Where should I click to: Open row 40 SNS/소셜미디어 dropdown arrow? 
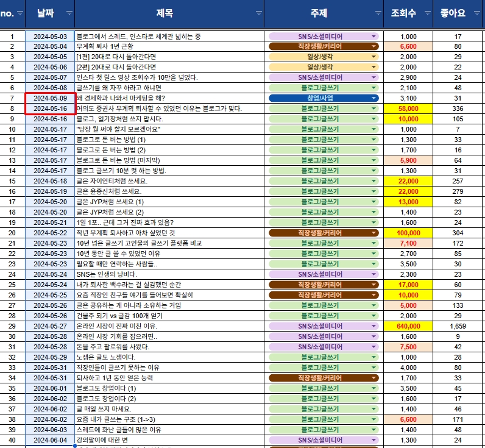click(373, 440)
